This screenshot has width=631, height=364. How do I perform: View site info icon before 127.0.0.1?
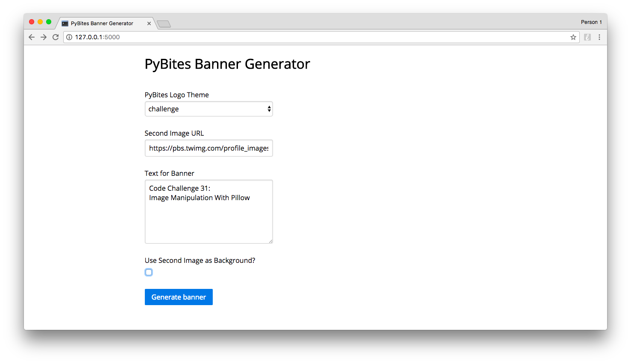click(69, 37)
